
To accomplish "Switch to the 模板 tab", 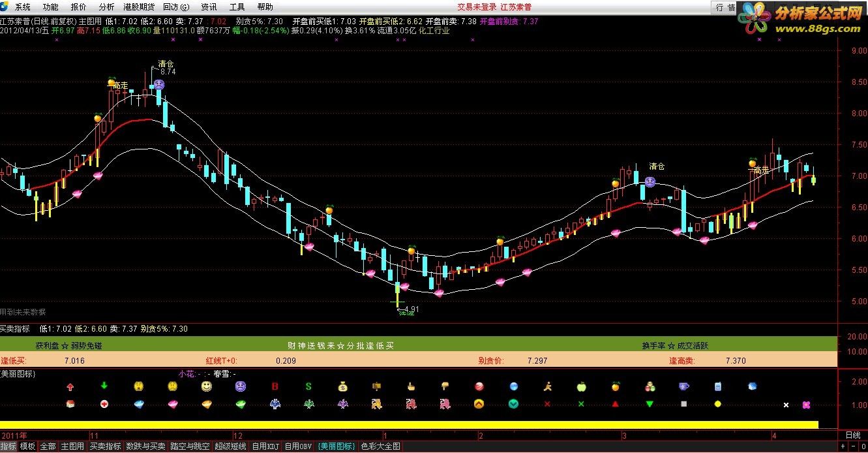I will click(27, 446).
